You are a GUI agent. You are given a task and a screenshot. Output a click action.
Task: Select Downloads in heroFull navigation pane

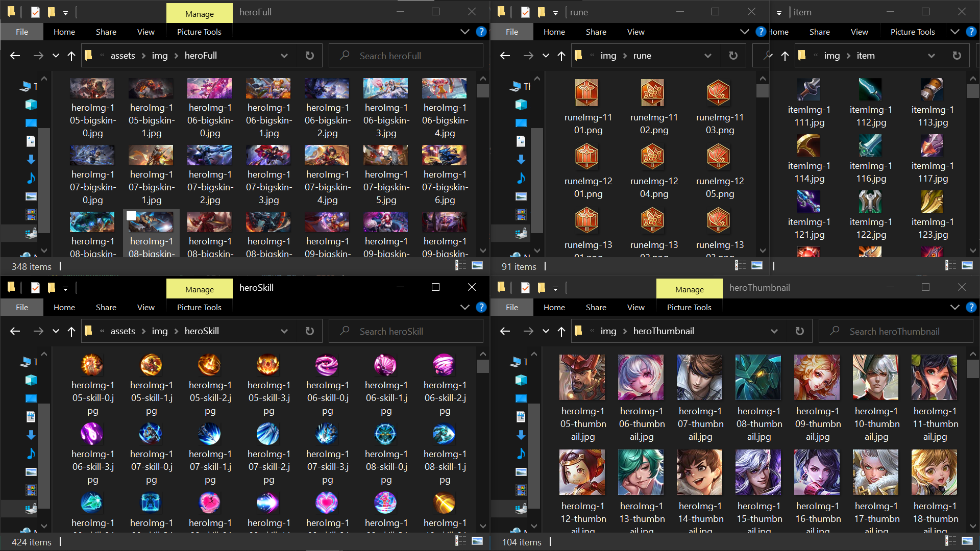pyautogui.click(x=31, y=160)
